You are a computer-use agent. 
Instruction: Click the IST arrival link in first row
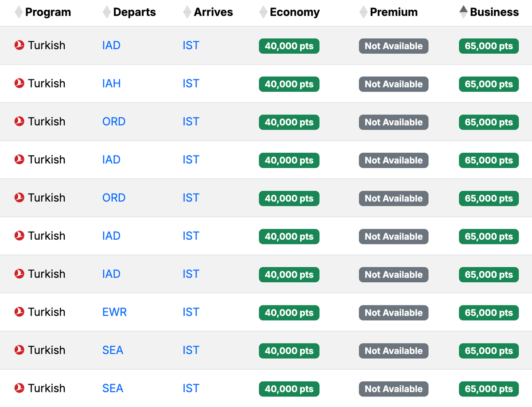pyautogui.click(x=191, y=45)
